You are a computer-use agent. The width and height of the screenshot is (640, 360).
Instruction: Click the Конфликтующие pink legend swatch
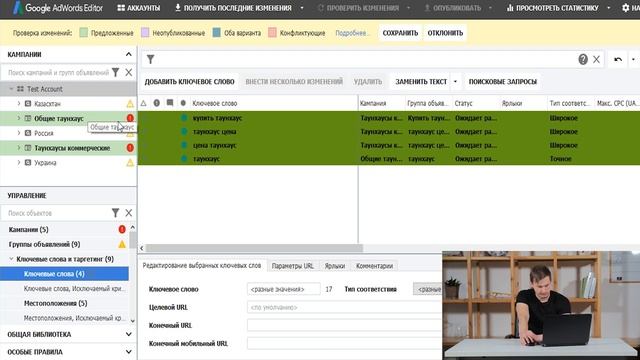[x=272, y=33]
